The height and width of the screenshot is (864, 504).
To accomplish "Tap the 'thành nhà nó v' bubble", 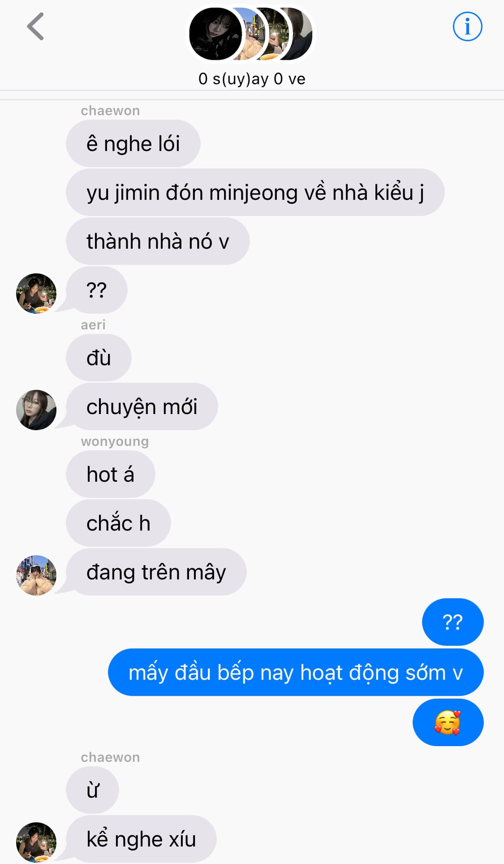I will pyautogui.click(x=158, y=241).
